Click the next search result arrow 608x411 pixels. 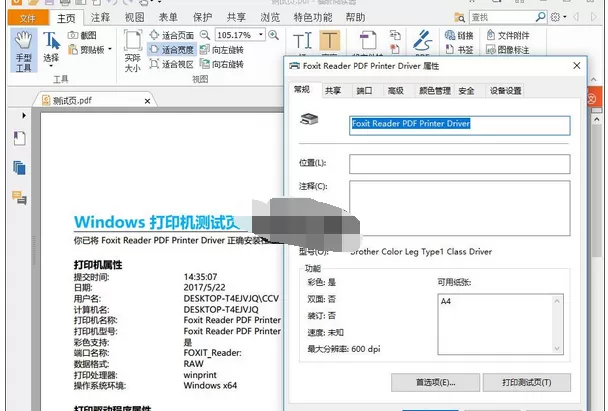pos(593,17)
